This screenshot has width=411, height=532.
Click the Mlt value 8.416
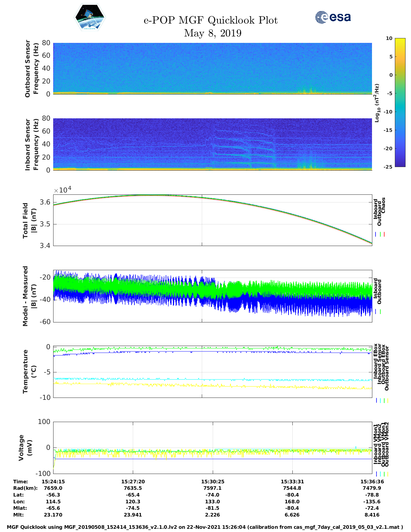[x=372, y=515]
